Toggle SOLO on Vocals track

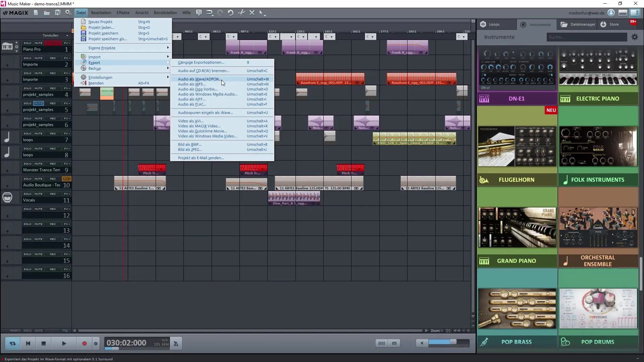(x=28, y=194)
